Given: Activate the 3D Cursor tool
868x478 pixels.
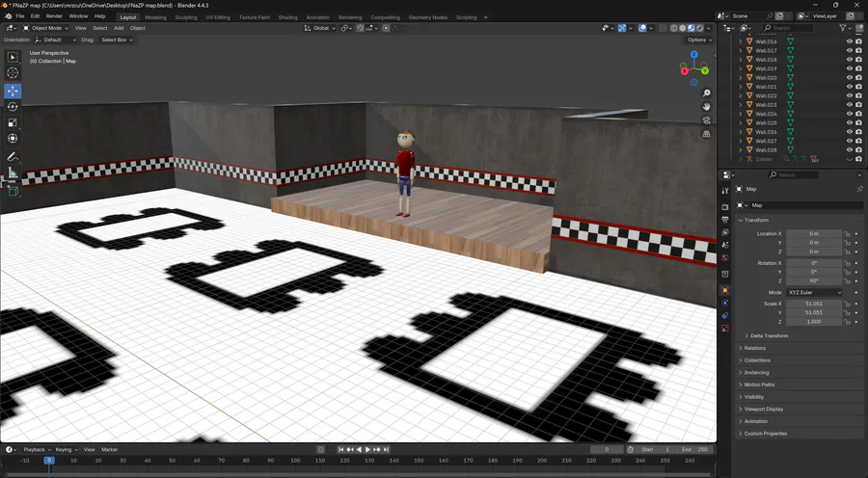Looking at the screenshot, I should click(x=13, y=73).
